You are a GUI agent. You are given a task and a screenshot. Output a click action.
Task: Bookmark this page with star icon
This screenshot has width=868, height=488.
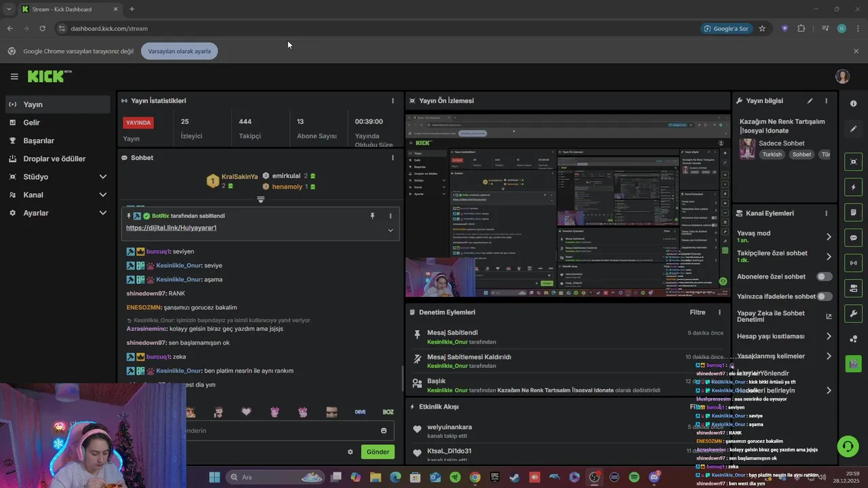(762, 28)
